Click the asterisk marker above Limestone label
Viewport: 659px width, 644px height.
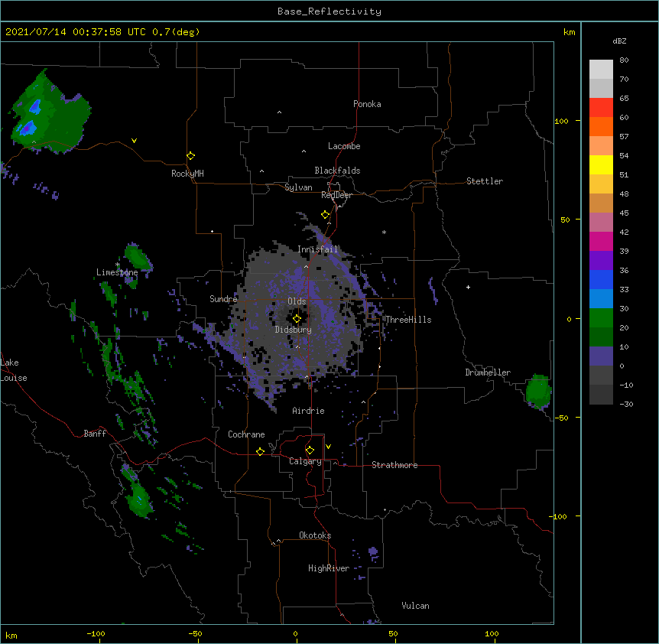coord(118,265)
